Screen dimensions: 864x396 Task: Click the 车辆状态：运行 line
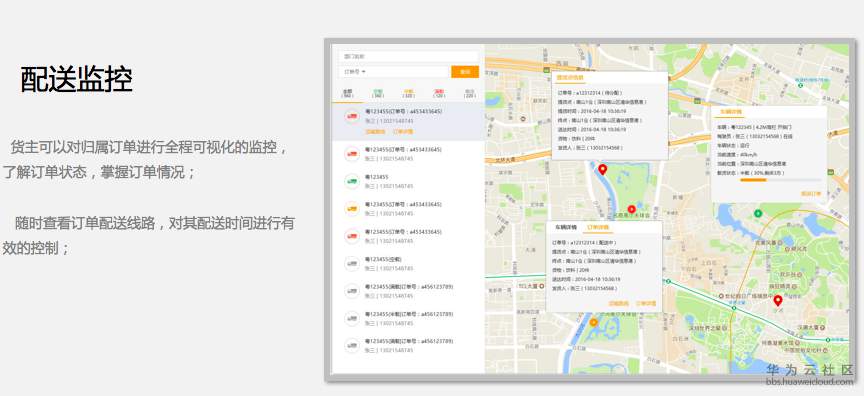click(733, 145)
